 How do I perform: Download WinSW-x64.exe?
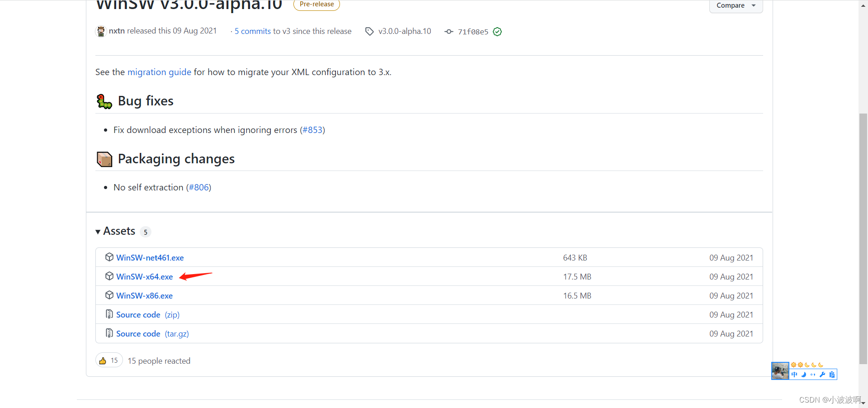pos(145,276)
